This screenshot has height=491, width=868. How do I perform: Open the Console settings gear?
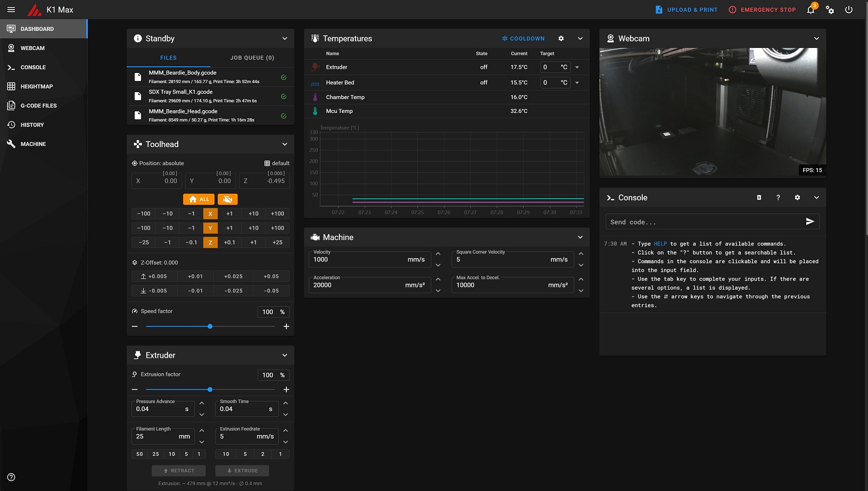point(797,198)
